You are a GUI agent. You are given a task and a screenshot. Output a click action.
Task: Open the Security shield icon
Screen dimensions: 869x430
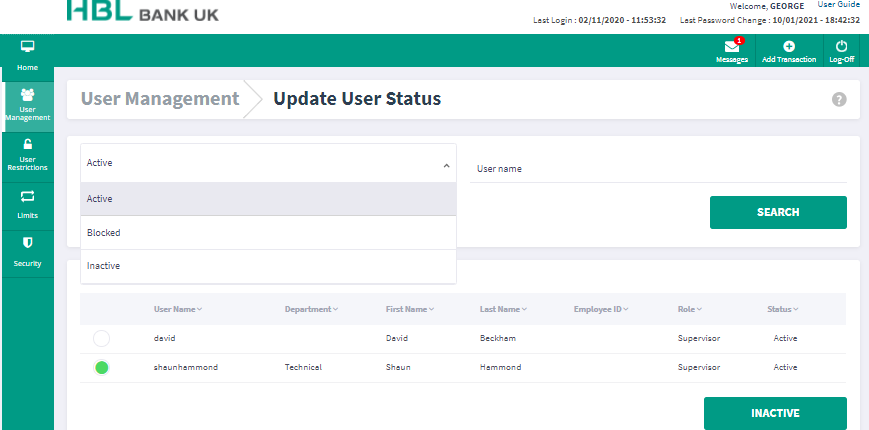28,243
